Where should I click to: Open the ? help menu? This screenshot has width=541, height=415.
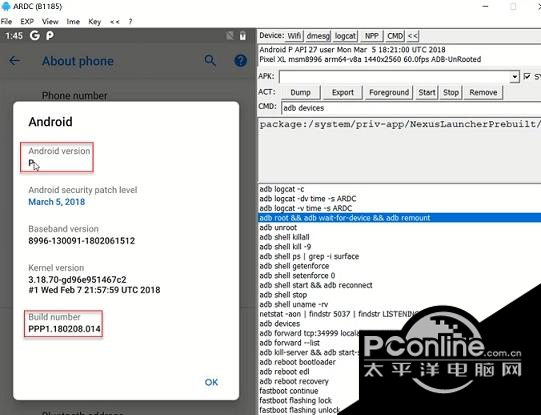pos(130,21)
